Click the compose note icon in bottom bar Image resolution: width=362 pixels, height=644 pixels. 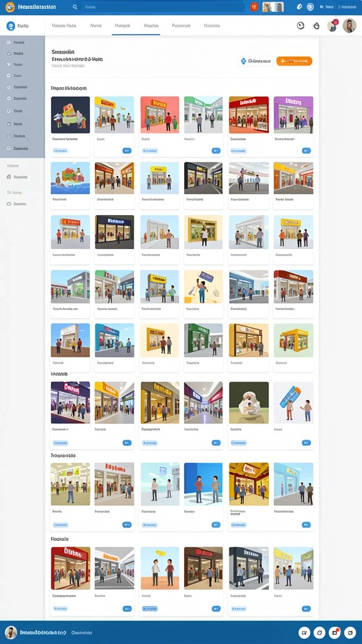(x=304, y=633)
